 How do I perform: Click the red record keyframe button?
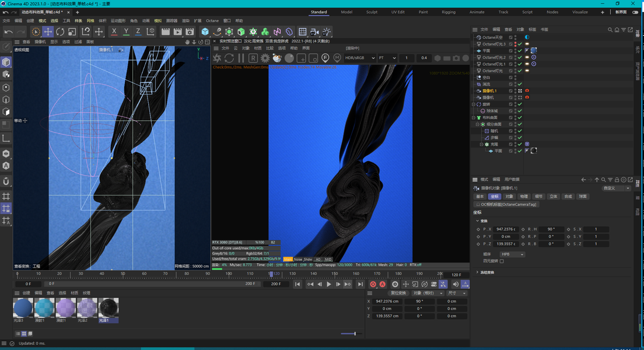[x=373, y=284]
